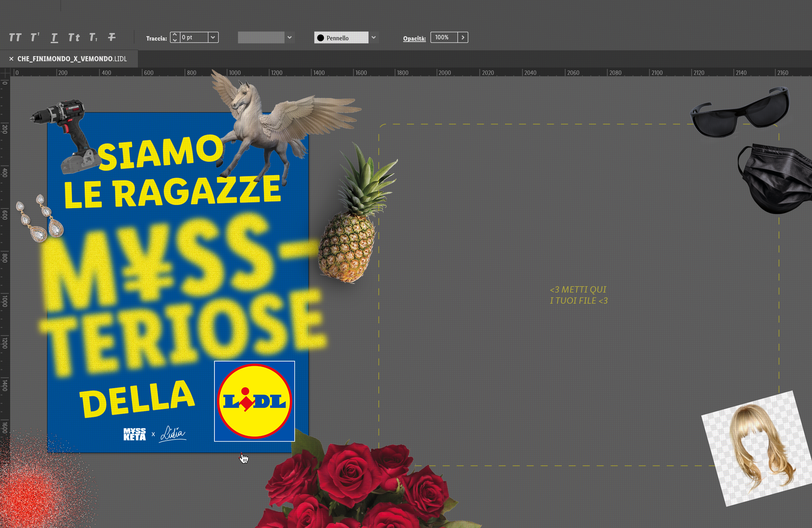Decrease Traccia stroke value with down arrow
Screen dimensions: 812x528
[175, 40]
